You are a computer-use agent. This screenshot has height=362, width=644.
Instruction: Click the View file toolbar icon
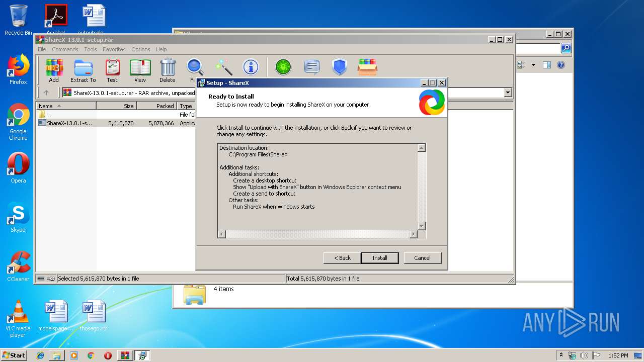[140, 70]
